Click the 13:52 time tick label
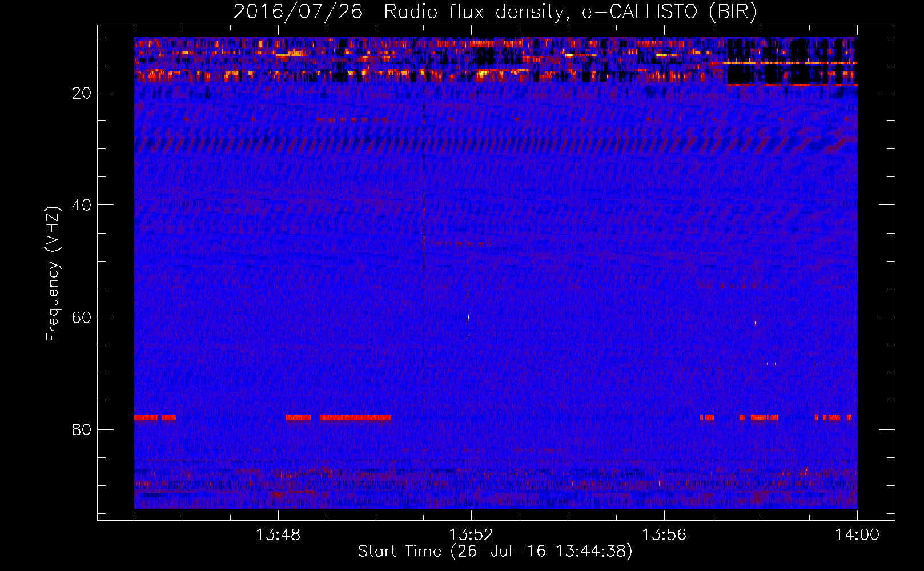 (471, 535)
